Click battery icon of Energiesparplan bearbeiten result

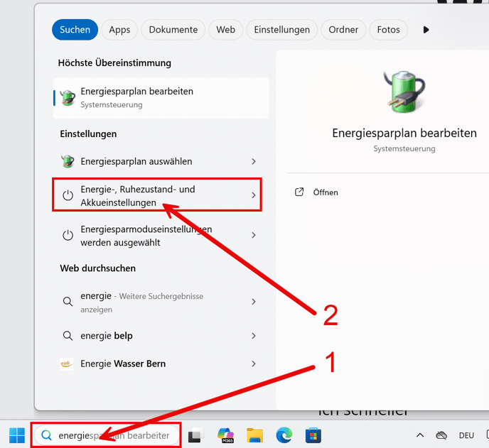pyautogui.click(x=68, y=98)
